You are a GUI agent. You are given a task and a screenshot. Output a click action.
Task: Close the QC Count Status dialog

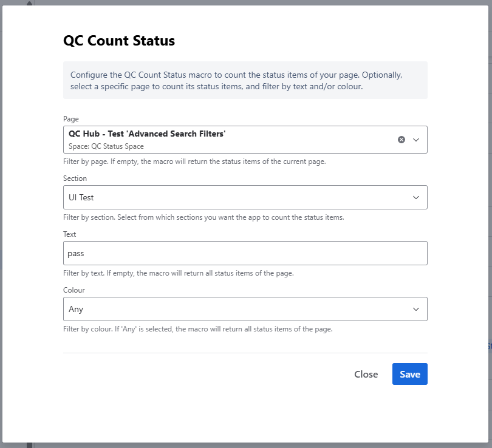(366, 374)
